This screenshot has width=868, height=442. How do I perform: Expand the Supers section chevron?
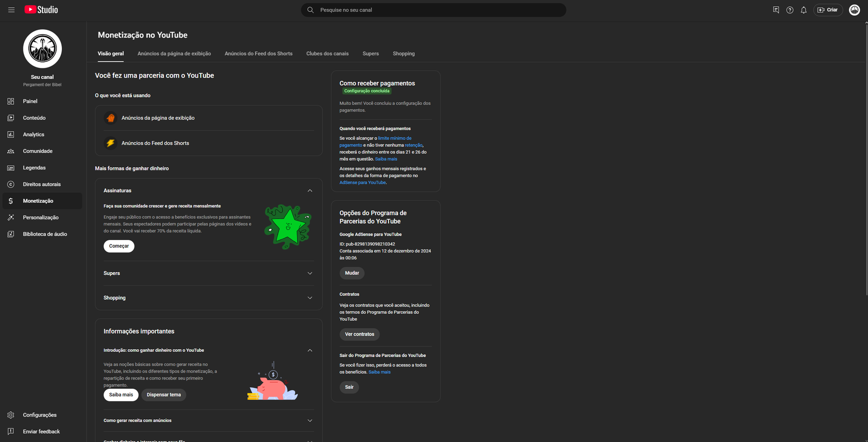pos(310,273)
